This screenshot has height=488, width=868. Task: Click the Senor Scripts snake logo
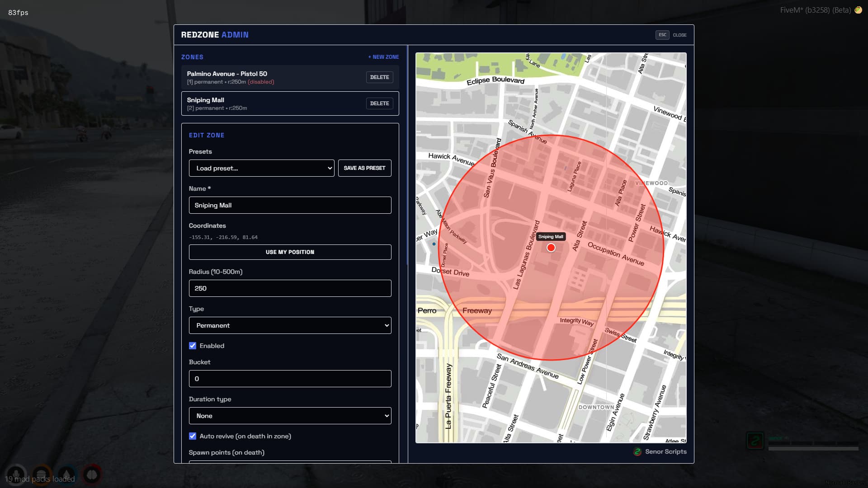coord(637,452)
